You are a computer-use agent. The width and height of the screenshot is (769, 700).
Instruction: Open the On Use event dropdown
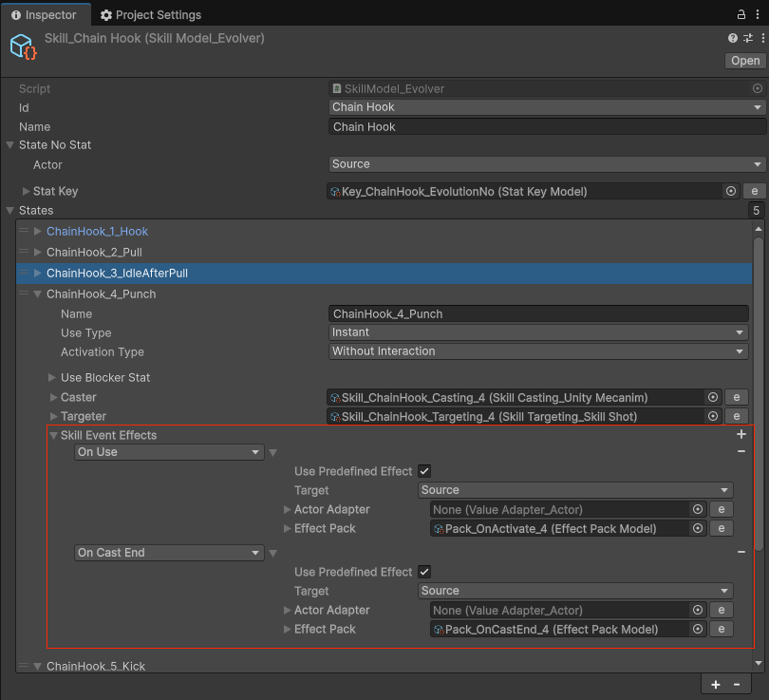169,452
